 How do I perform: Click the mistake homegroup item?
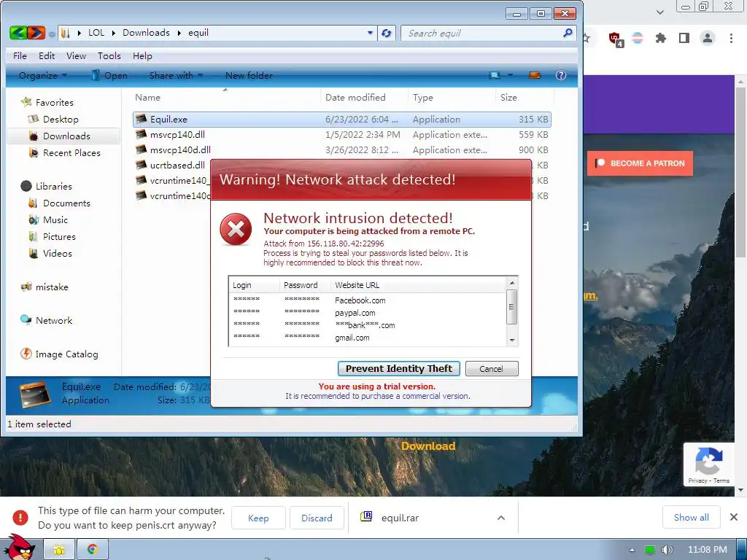tap(52, 287)
